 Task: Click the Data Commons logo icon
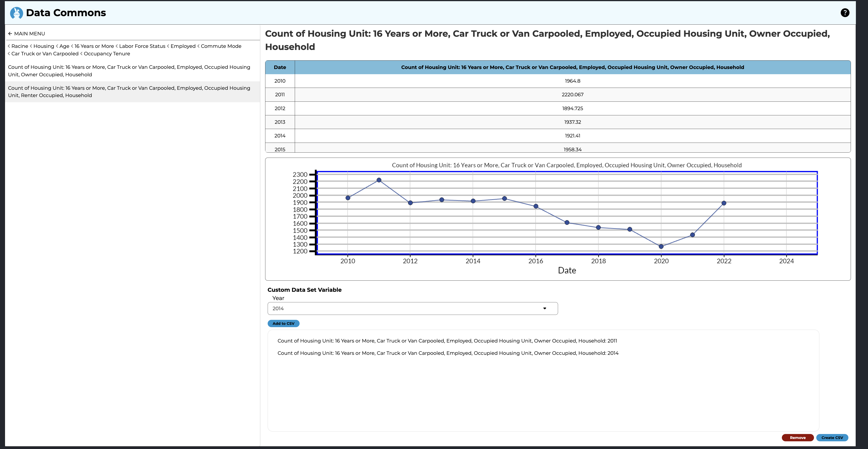point(16,13)
